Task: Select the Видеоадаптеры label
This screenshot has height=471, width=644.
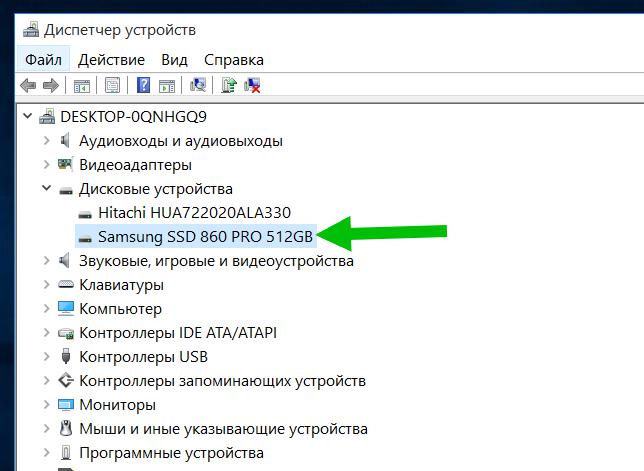Action: pyautogui.click(x=136, y=165)
